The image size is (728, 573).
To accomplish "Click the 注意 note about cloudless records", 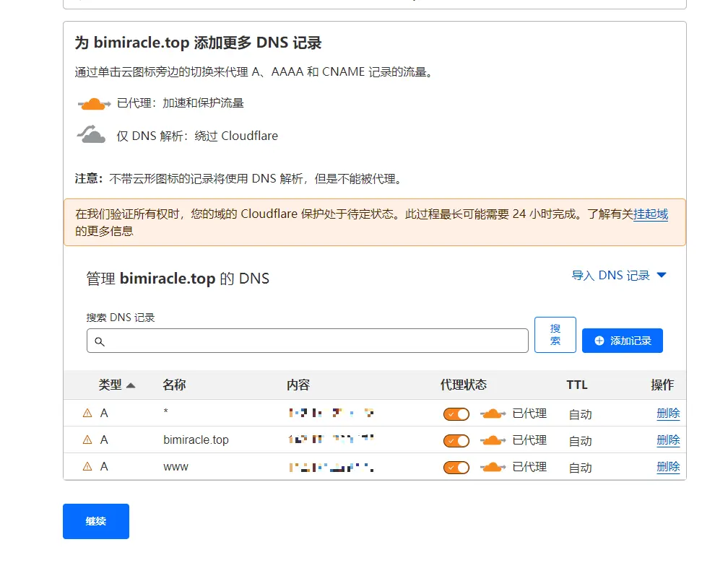I will tap(238, 179).
